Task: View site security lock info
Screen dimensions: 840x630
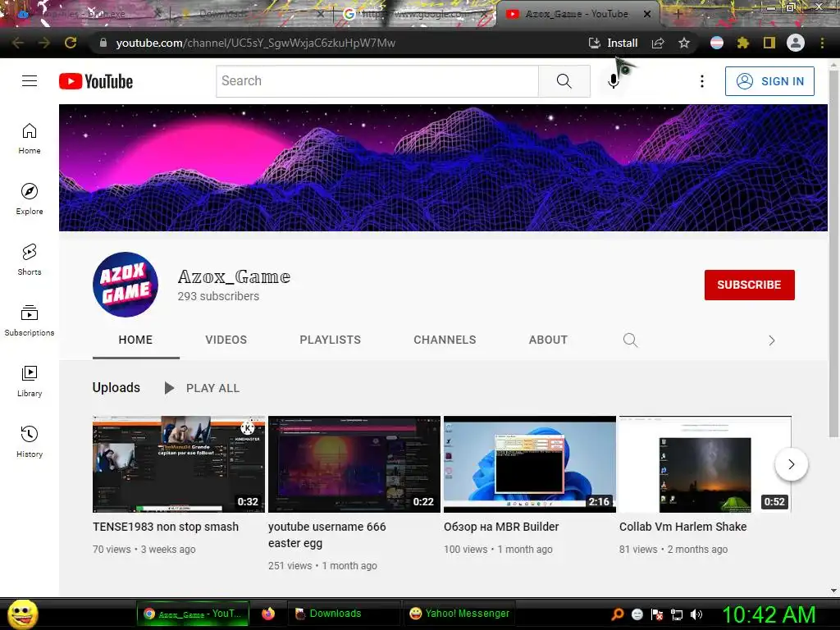Action: [x=103, y=43]
